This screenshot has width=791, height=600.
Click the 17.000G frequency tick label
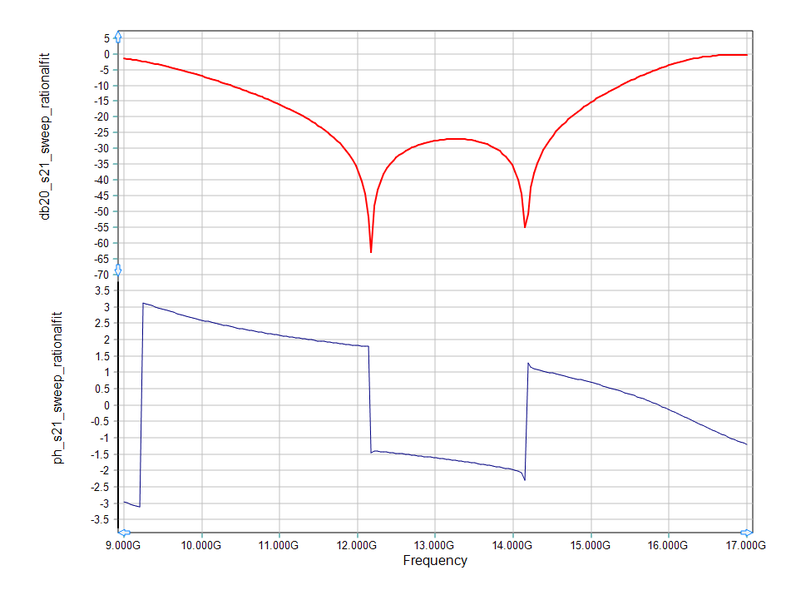pos(746,546)
